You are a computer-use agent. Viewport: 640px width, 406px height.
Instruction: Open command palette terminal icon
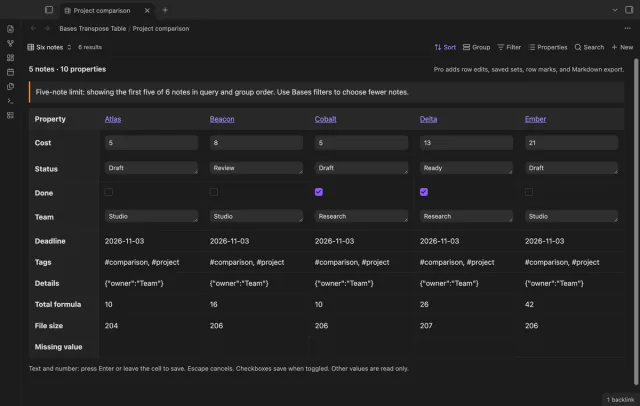pos(11,101)
